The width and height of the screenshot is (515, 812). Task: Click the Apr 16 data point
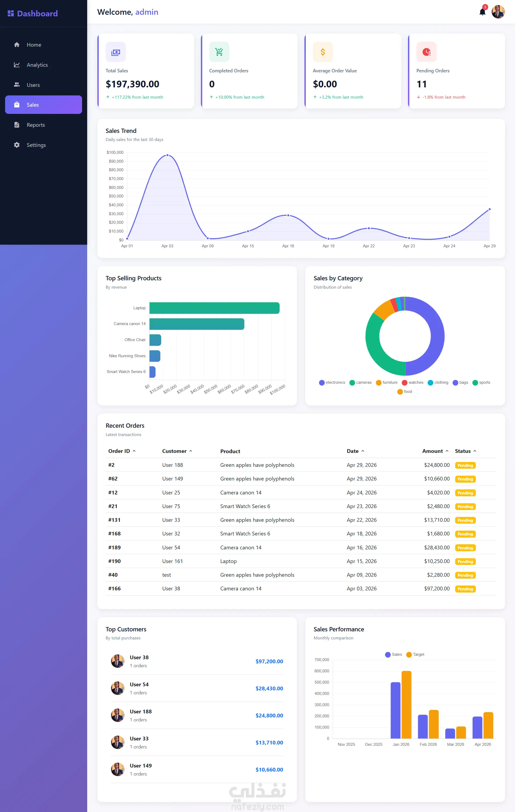[288, 215]
